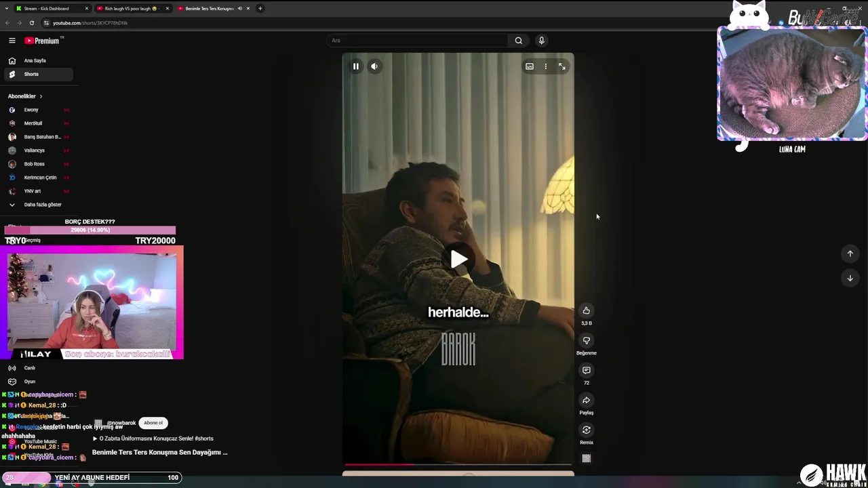The image size is (868, 488).
Task: Open MertRull subscription channel
Action: pos(38,123)
